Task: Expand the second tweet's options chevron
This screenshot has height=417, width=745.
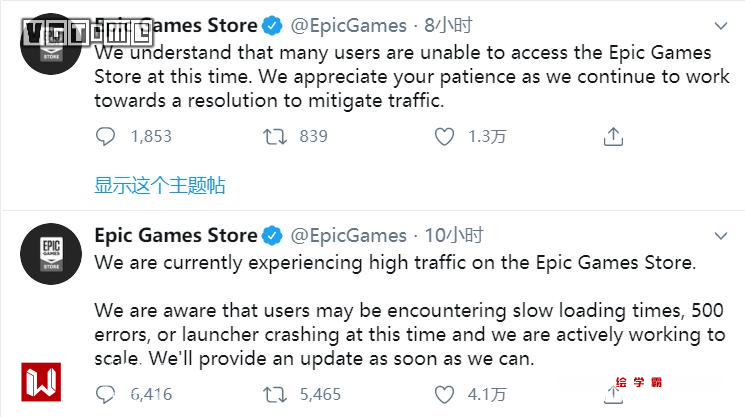Action: pyautogui.click(x=720, y=236)
